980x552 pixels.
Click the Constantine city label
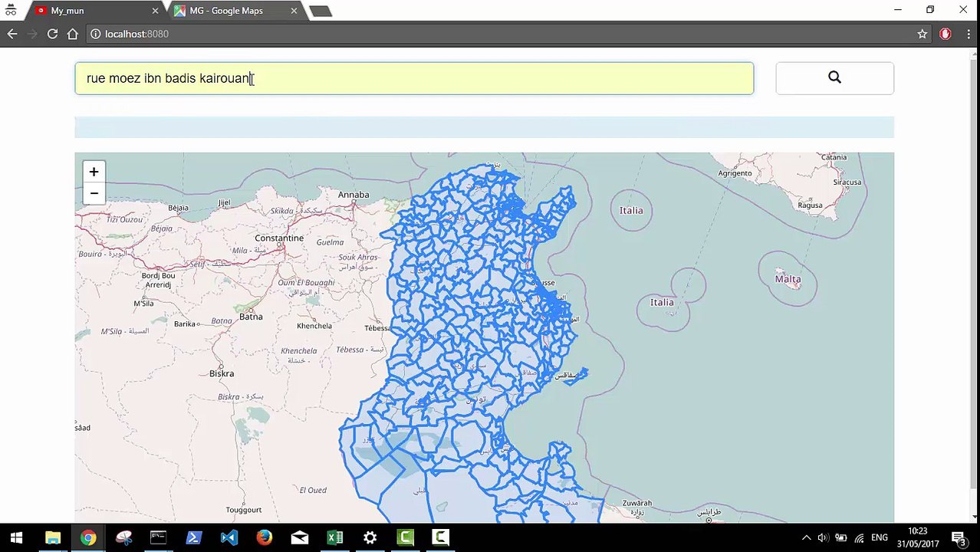[x=279, y=238]
